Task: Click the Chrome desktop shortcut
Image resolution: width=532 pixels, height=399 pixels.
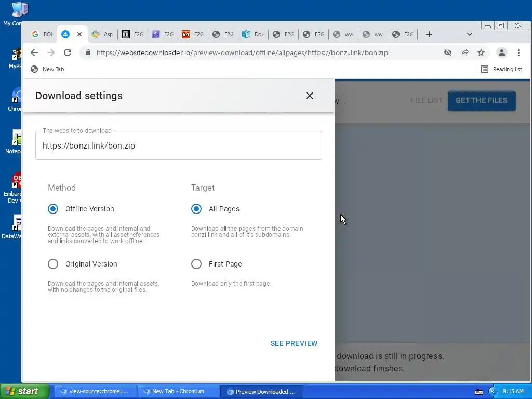Action: click(x=15, y=99)
